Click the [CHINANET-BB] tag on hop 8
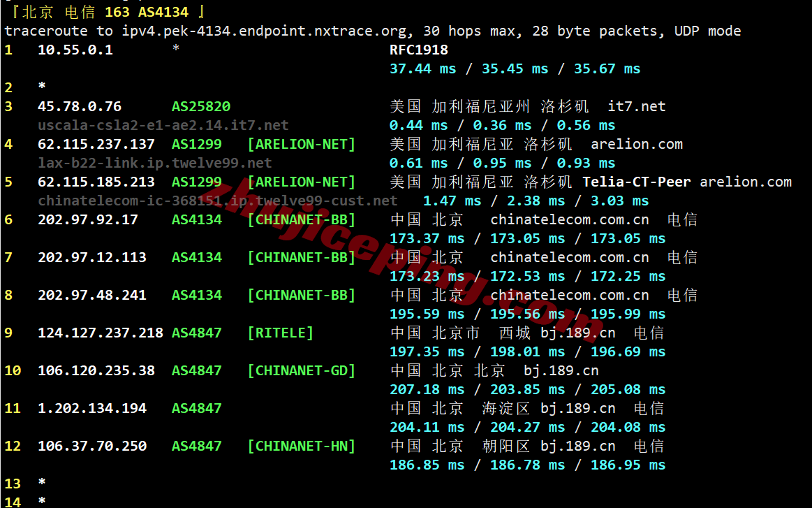The image size is (812, 508). 302,296
